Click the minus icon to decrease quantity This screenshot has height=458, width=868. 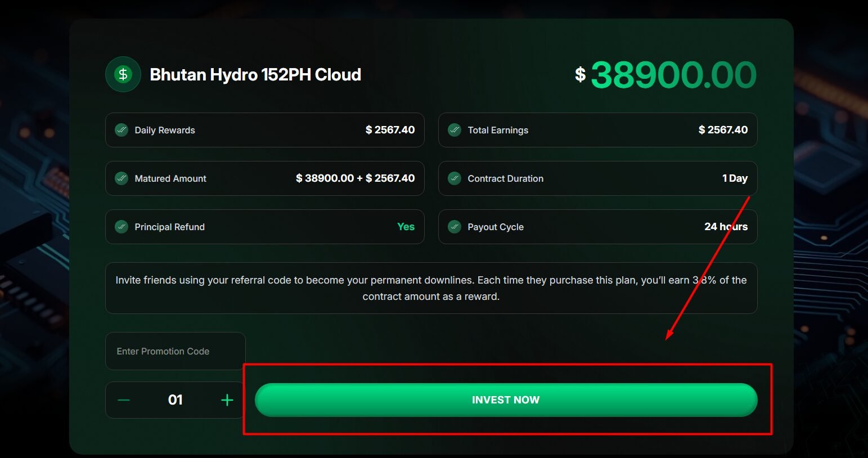[x=123, y=400]
